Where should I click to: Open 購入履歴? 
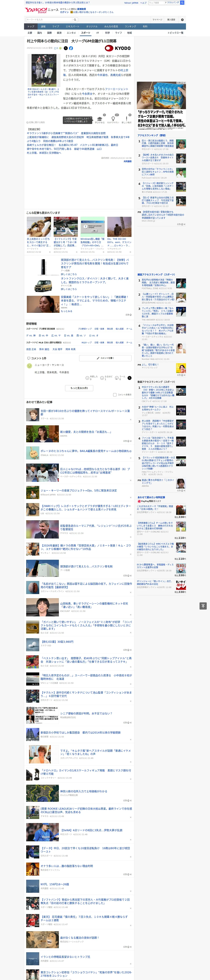click(171, 19)
